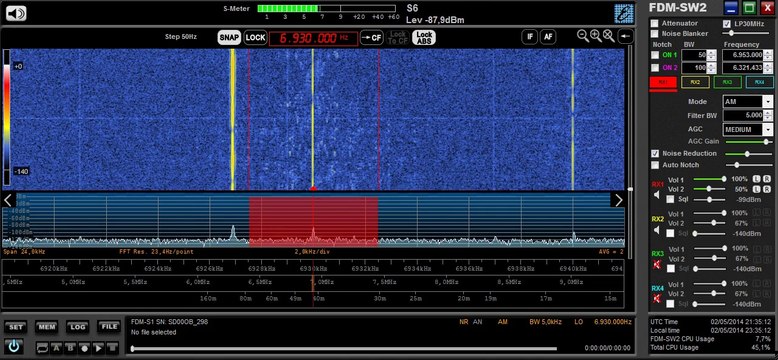Play the selected file

[98, 348]
